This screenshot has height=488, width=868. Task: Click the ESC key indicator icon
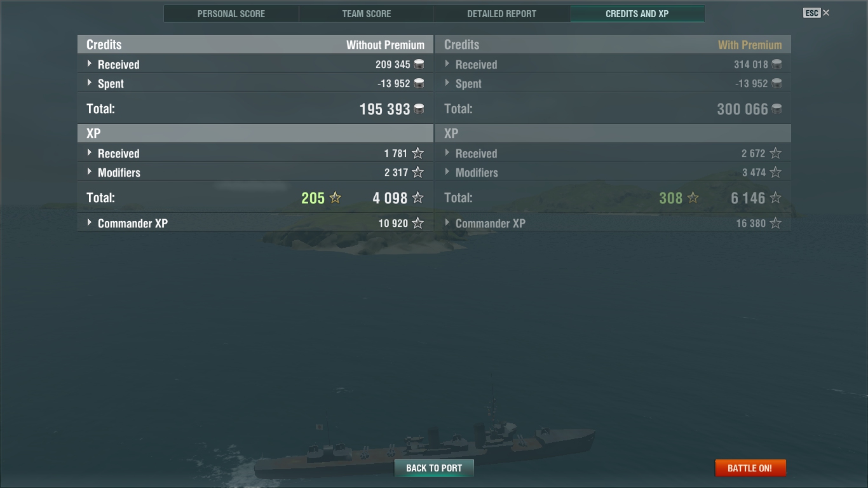[x=812, y=13]
